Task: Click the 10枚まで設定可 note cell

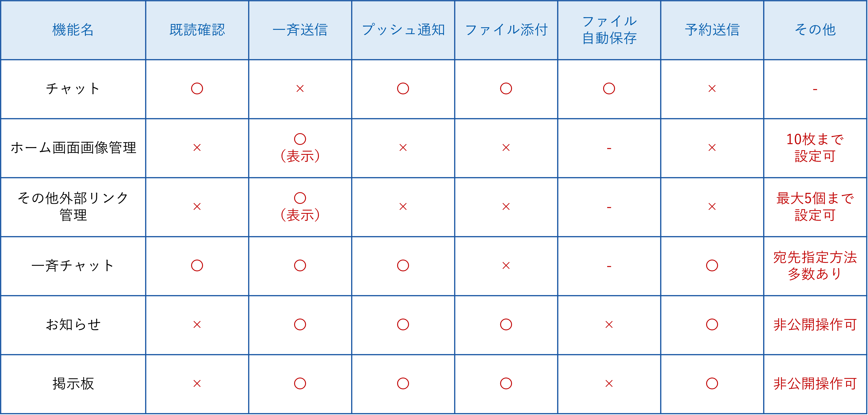Action: coord(815,147)
